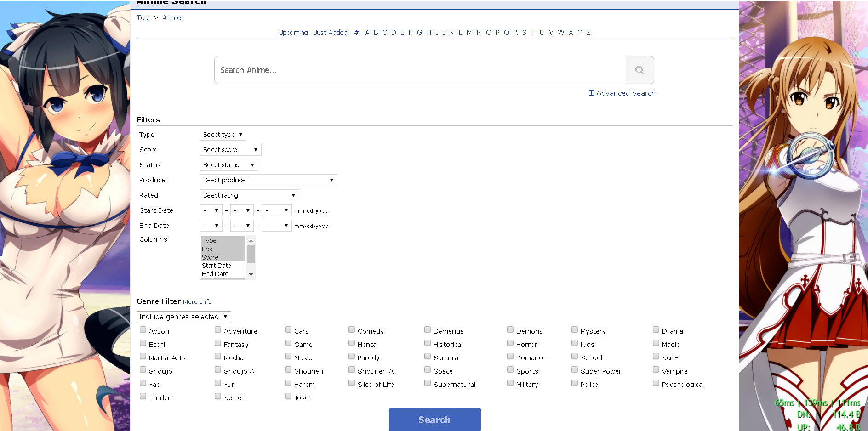
Task: Check the Adventure genre checkbox
Action: (218, 330)
